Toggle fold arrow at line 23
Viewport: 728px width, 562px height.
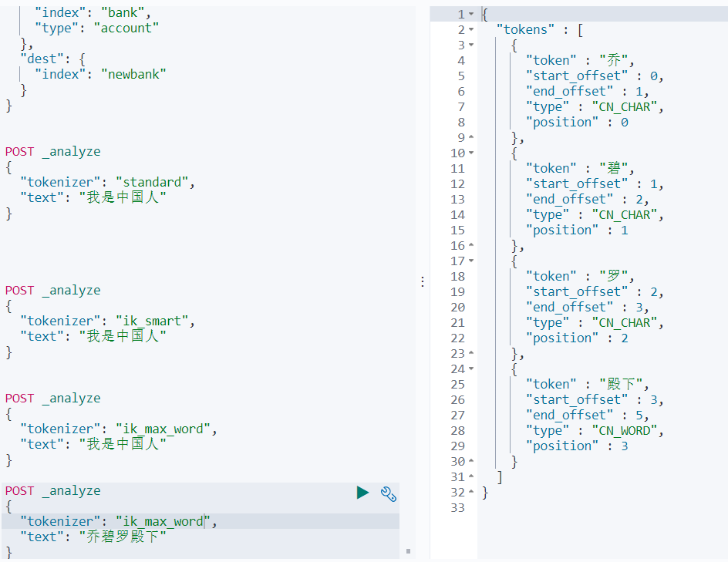point(471,353)
